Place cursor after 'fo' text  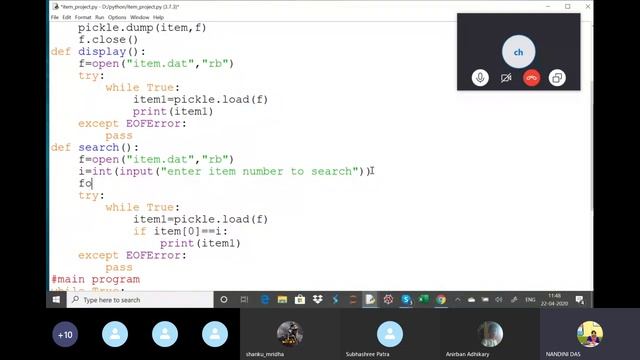pyautogui.click(x=93, y=184)
